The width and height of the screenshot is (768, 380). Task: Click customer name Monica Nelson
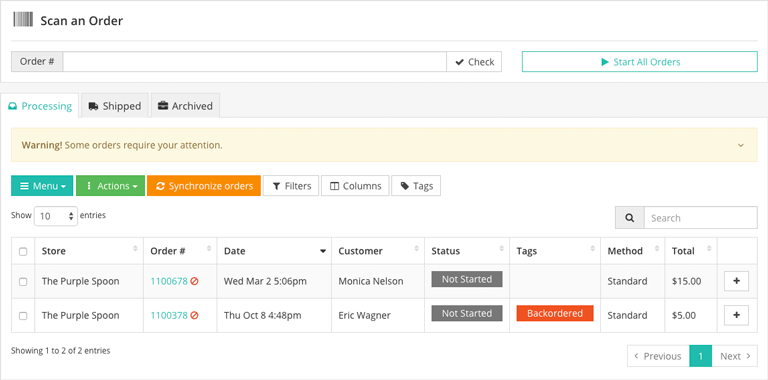click(371, 281)
